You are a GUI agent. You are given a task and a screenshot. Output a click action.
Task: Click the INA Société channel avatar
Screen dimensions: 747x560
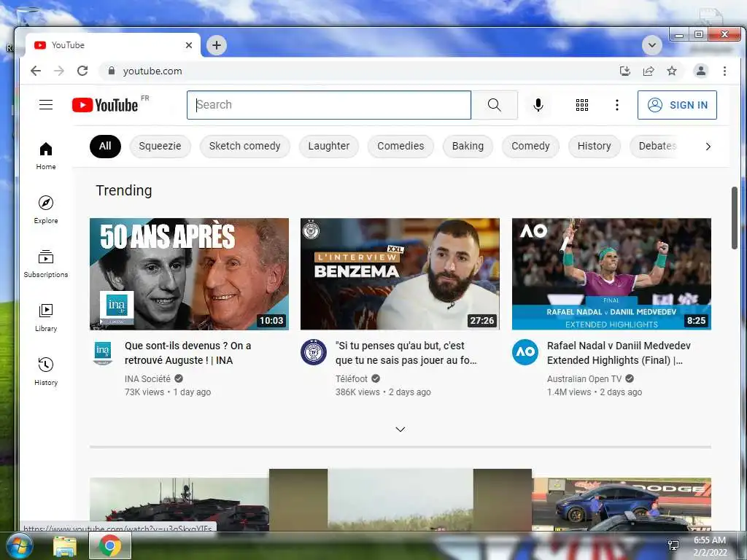click(x=102, y=352)
